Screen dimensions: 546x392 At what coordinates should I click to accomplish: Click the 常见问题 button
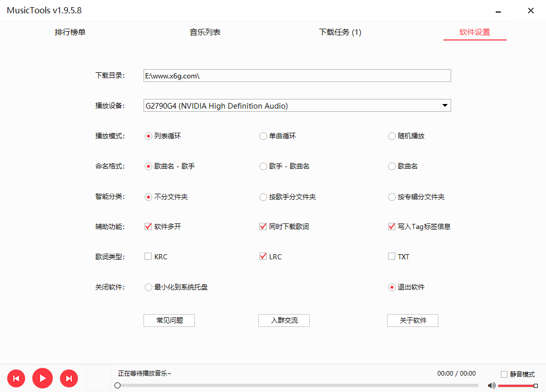[169, 320]
